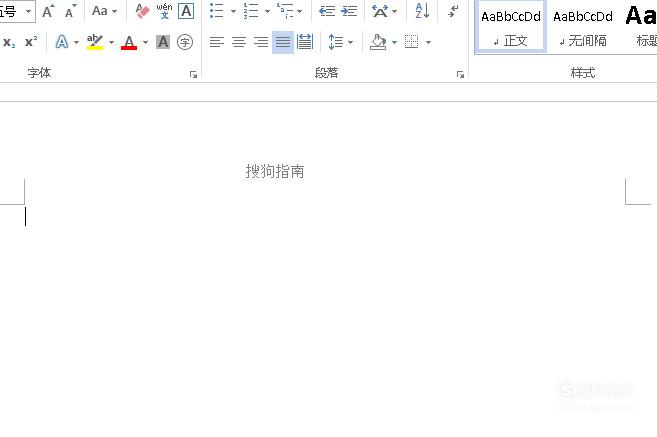Decrease paragraph indent

[327, 11]
